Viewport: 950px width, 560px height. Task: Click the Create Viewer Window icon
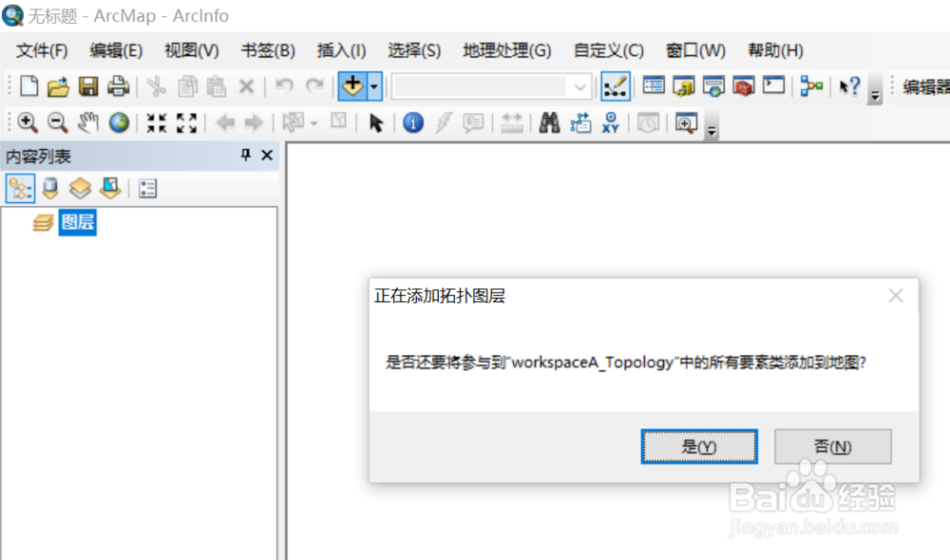(687, 122)
